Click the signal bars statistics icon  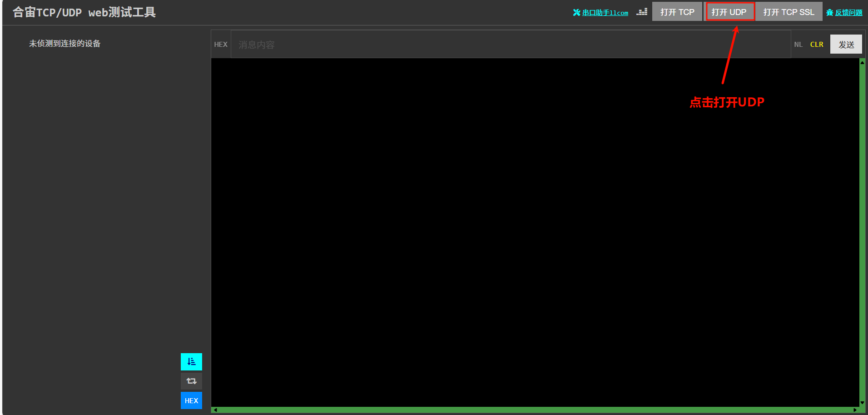(642, 12)
